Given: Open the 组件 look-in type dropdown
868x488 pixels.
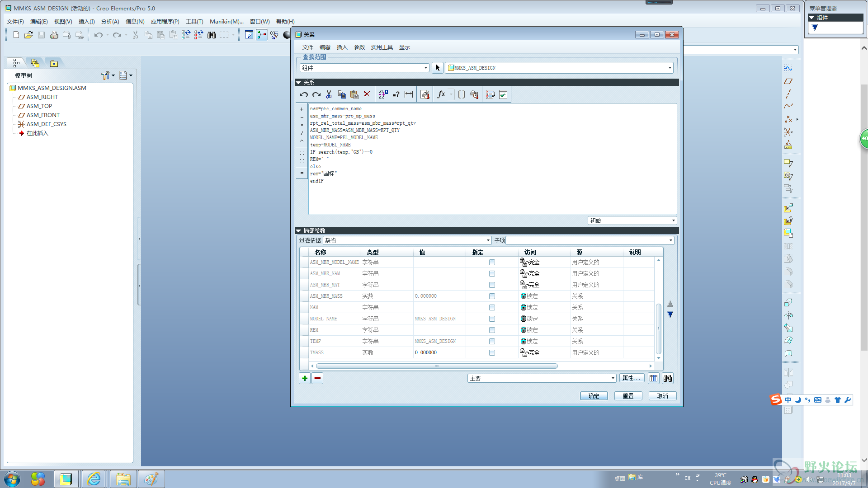Looking at the screenshot, I should (364, 68).
